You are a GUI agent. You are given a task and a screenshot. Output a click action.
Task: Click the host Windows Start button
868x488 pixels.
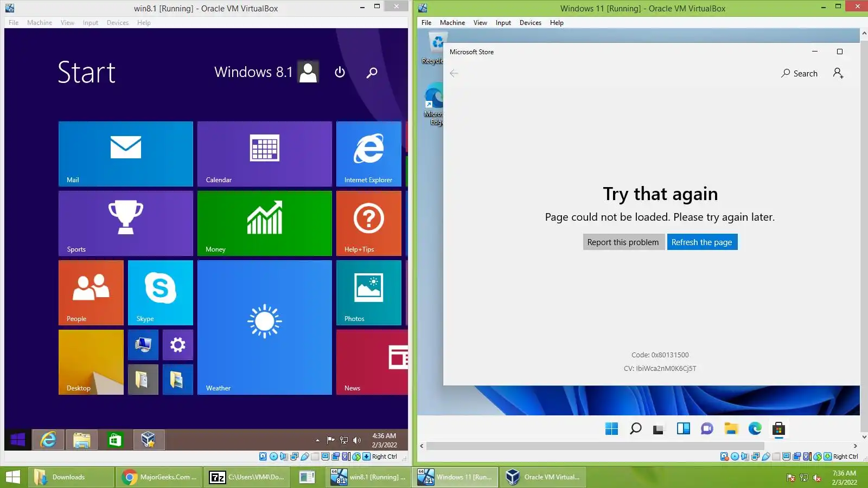(12, 477)
